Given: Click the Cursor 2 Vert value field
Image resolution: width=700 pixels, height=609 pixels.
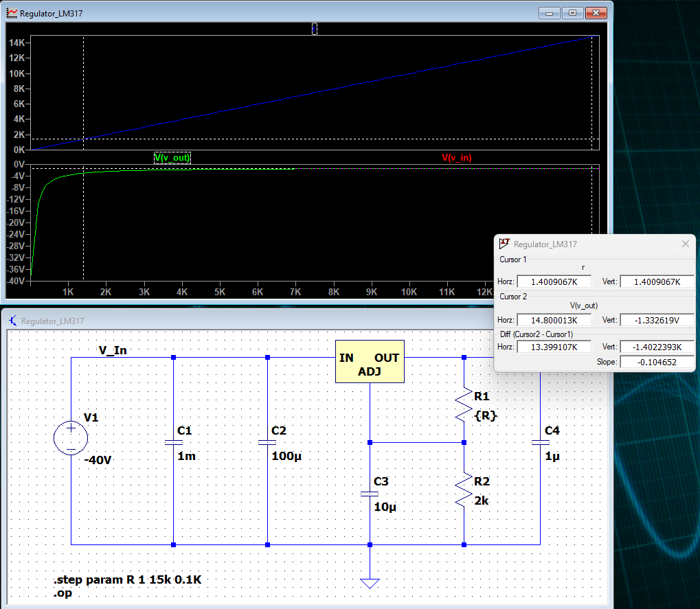Looking at the screenshot, I should point(657,320).
